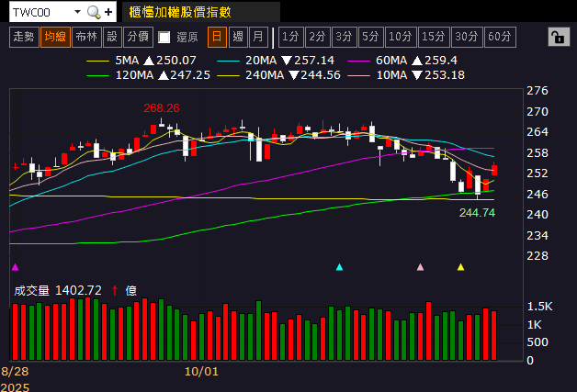Toggle the chart lock icon
This screenshot has height=392, width=577.
[559, 37]
